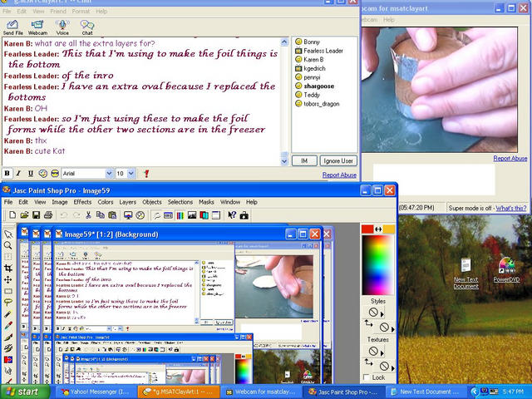
Task: Click Report Abuse link in webcam window
Action: [x=510, y=159]
